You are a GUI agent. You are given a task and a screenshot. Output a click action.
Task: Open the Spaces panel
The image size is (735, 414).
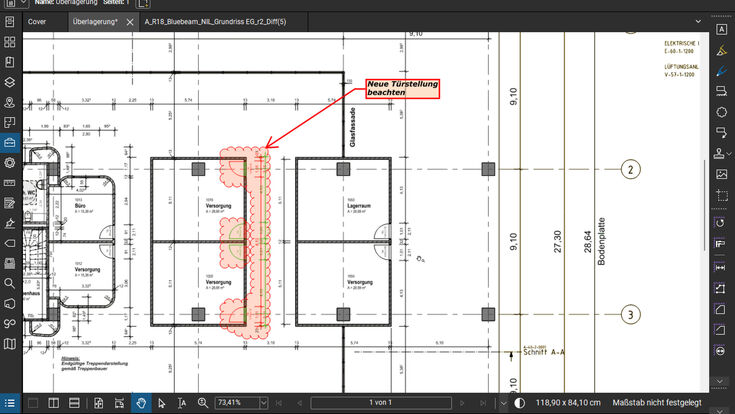10,123
